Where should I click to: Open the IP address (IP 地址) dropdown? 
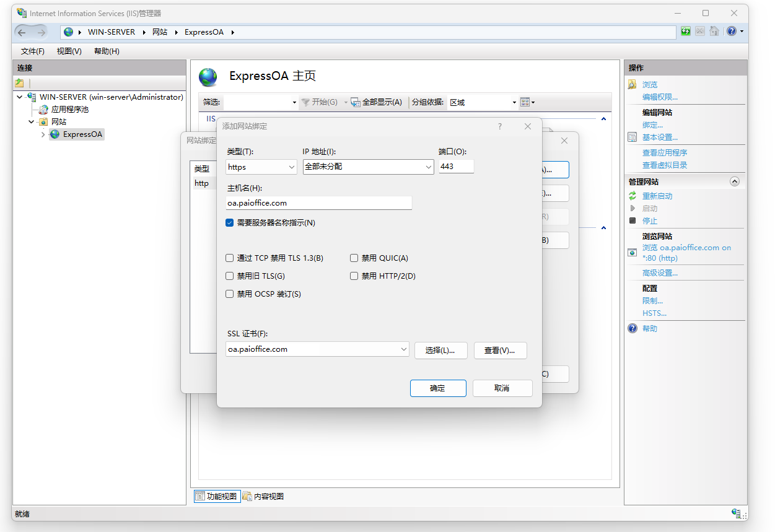[x=369, y=167]
